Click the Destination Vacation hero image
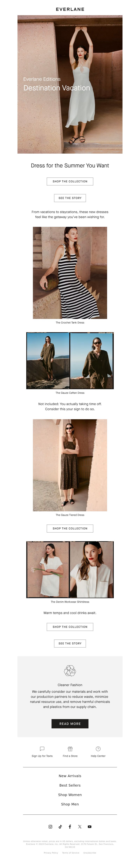The height and width of the screenshot is (868, 140). pos(70,84)
